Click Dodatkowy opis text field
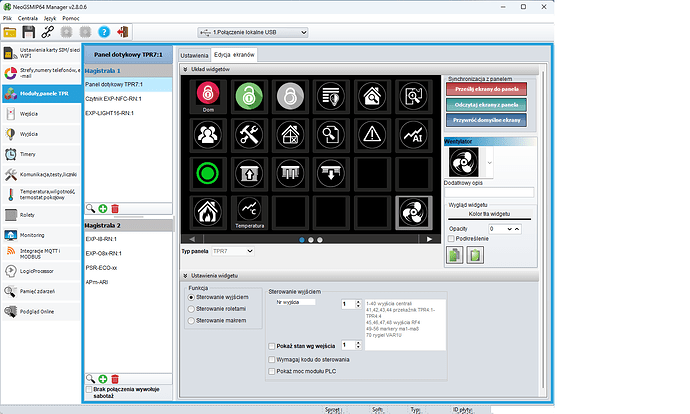 click(489, 192)
